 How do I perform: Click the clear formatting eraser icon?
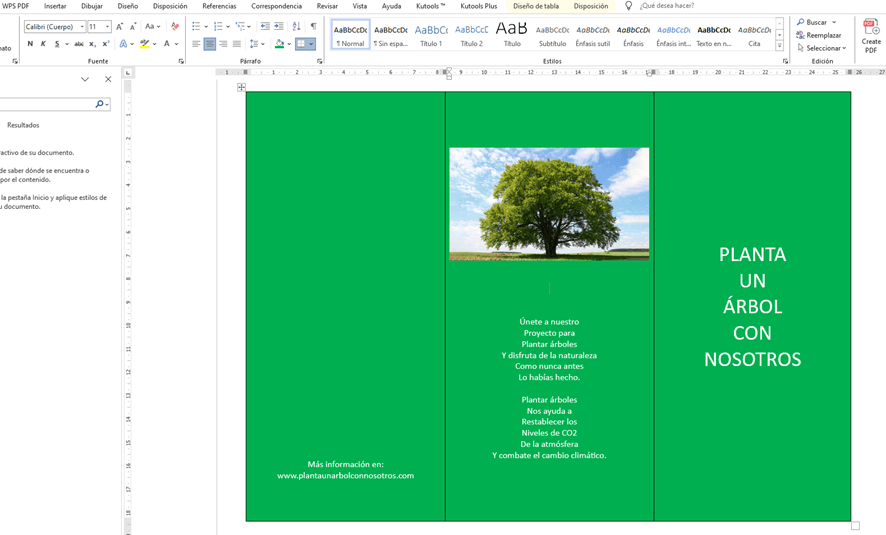(x=176, y=26)
